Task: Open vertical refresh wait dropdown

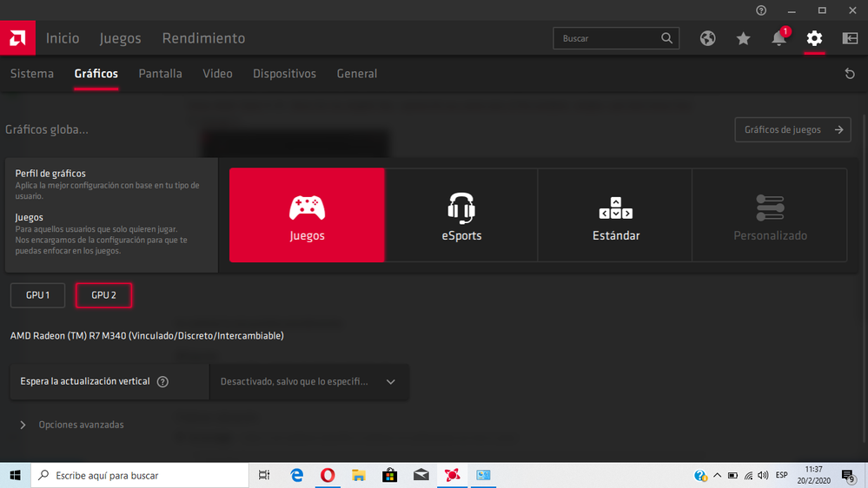Action: click(x=309, y=382)
